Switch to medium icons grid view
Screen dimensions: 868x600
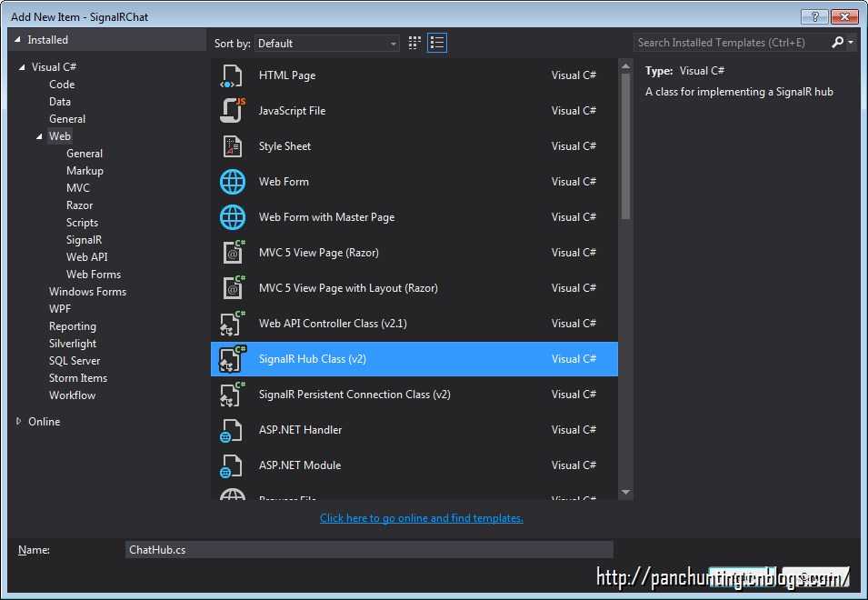tap(414, 43)
